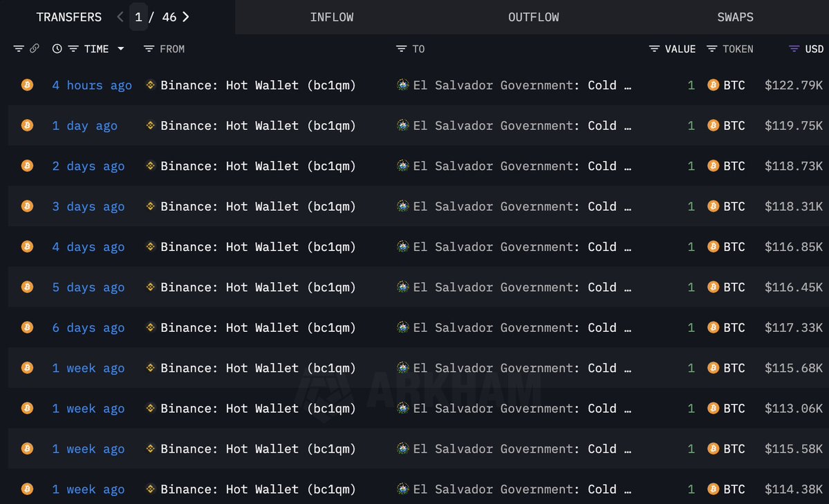The height and width of the screenshot is (504, 829).
Task: Click Bitcoin chain icon in 3 days ago row
Action: coord(27,206)
